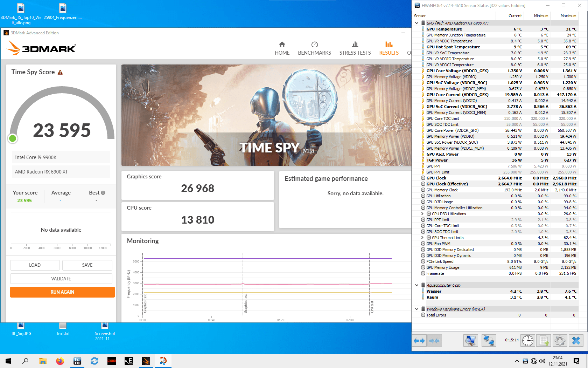Viewport: 588px width, 368px height.
Task: Click the HWiNFO system tray icon
Action: pos(525,361)
